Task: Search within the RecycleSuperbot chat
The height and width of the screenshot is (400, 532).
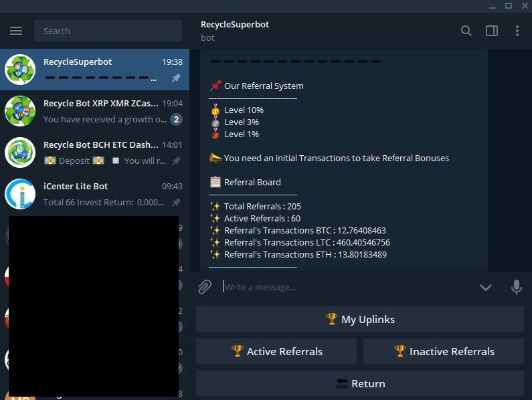Action: click(466, 31)
